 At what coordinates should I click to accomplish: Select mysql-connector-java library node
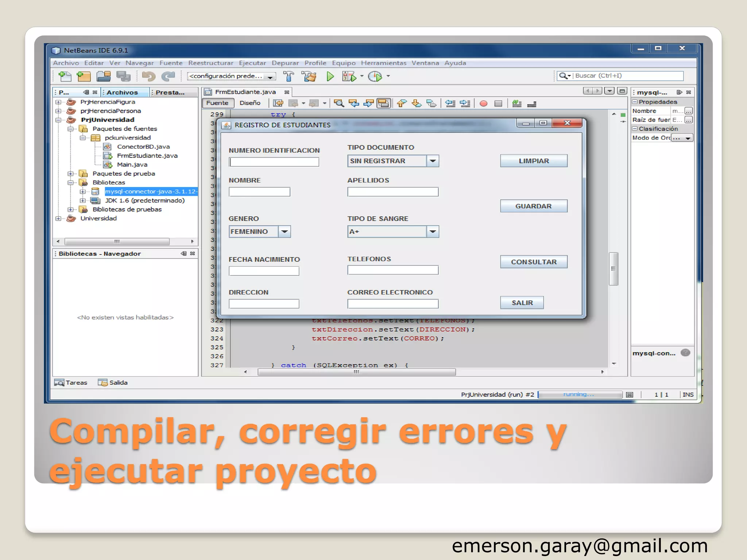[151, 191]
